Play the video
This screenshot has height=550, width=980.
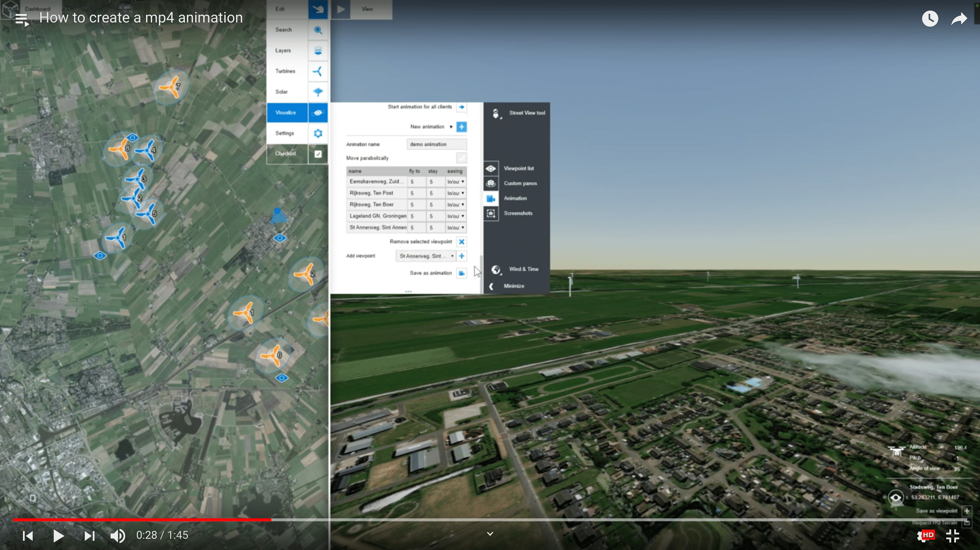[x=58, y=536]
